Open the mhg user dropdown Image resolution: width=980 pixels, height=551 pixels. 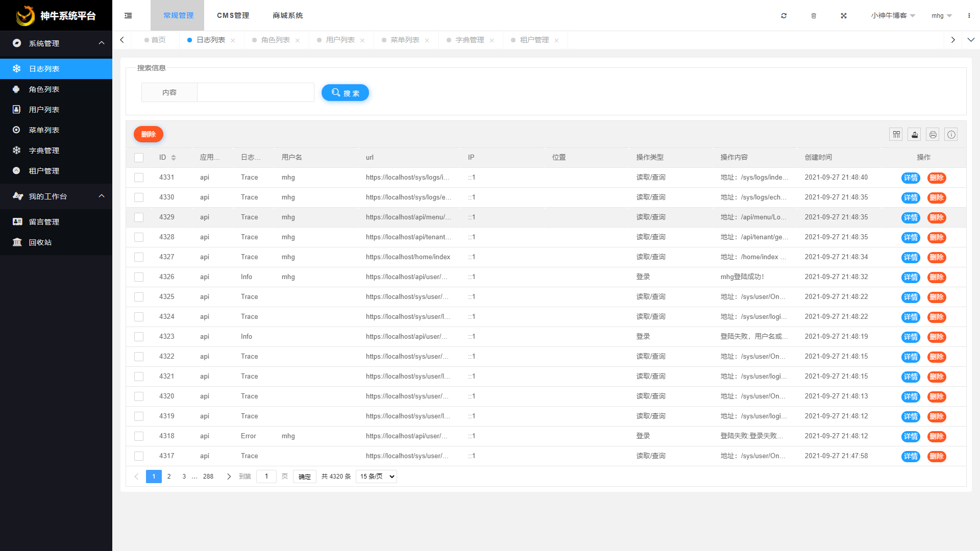click(941, 15)
